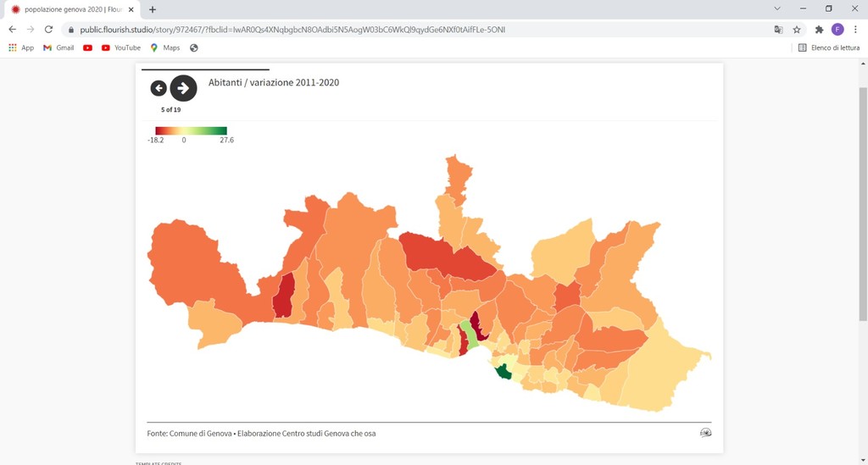Translate this page using the translate icon

(778, 29)
